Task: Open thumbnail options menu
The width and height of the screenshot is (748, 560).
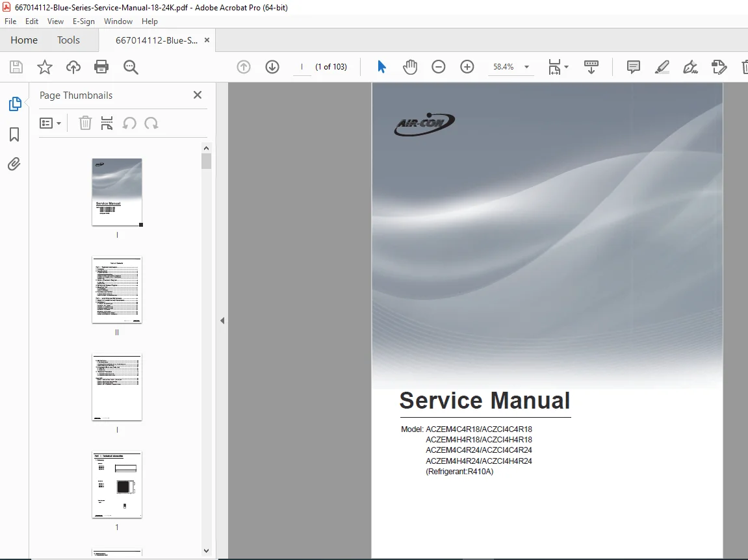Action: coord(50,123)
